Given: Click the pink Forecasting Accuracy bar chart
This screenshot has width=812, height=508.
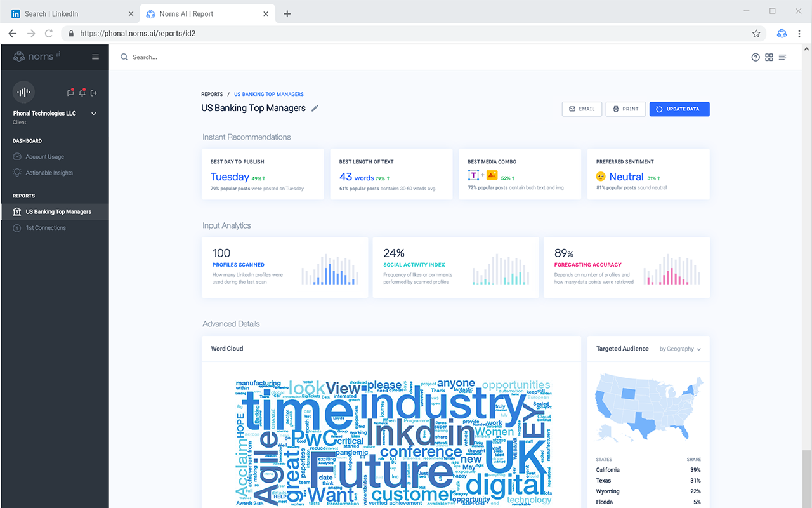Looking at the screenshot, I should pyautogui.click(x=672, y=269).
